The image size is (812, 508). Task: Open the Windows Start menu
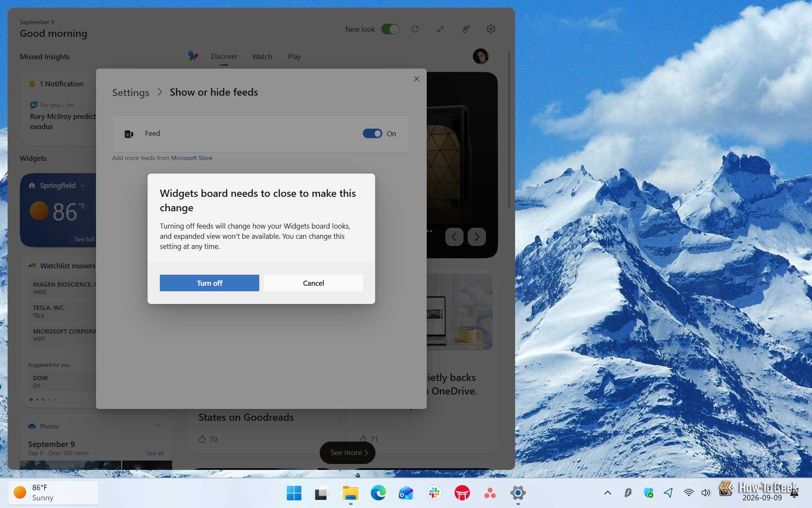tap(294, 493)
